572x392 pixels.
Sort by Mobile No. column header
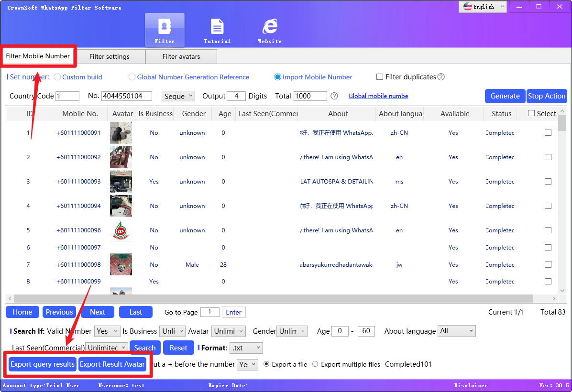[x=80, y=113]
